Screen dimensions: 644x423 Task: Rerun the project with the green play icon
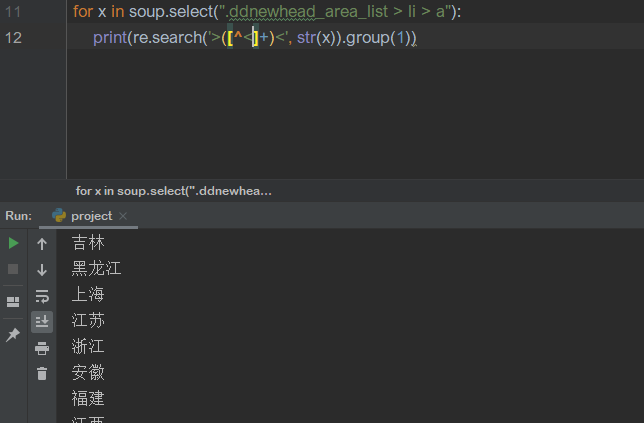click(13, 243)
